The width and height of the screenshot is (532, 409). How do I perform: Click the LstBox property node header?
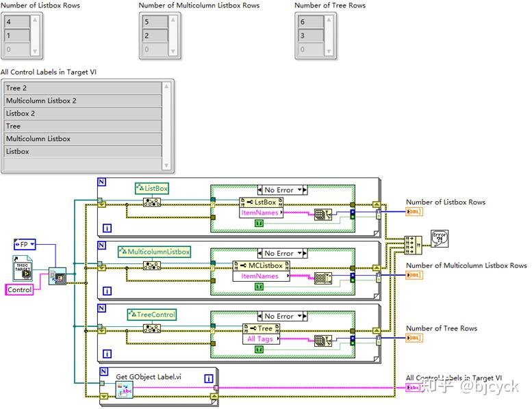[x=262, y=202]
